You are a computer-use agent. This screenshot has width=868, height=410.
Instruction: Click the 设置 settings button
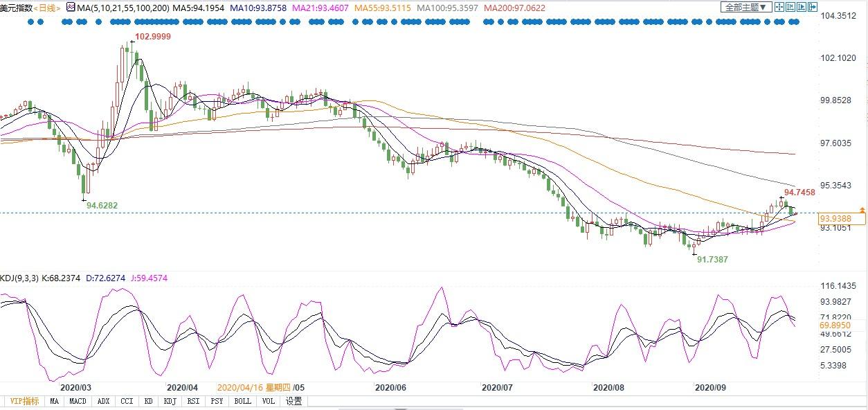pyautogui.click(x=293, y=401)
